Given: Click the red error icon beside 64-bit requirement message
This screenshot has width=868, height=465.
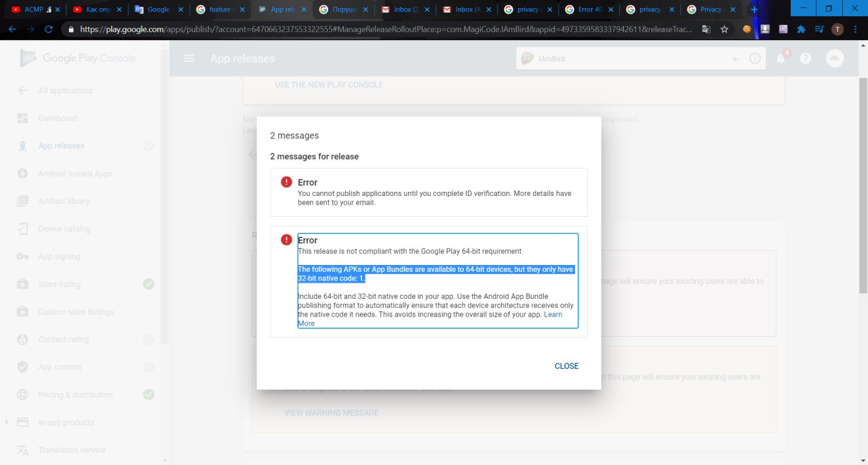Looking at the screenshot, I should coord(287,239).
